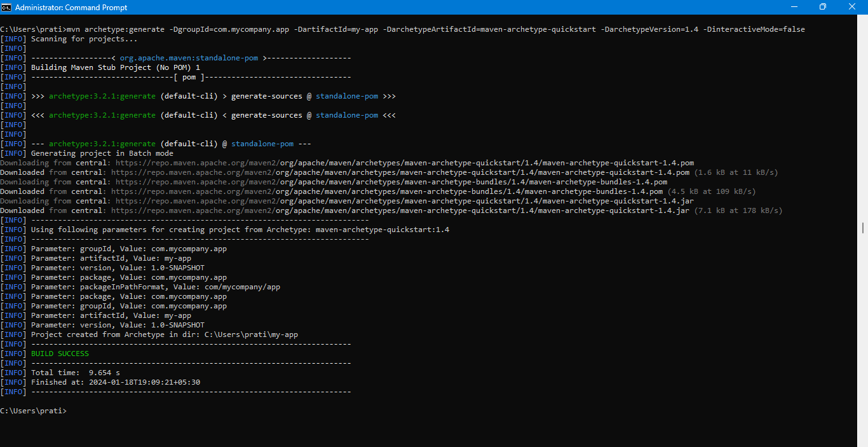The height and width of the screenshot is (447, 868).
Task: Click the close window icon
Action: [852, 7]
